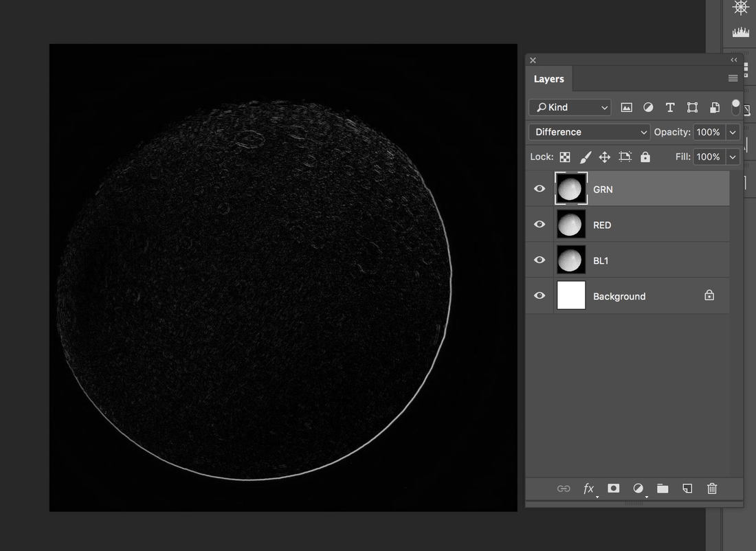756x551 pixels.
Task: Create a new layer group folder
Action: (663, 488)
